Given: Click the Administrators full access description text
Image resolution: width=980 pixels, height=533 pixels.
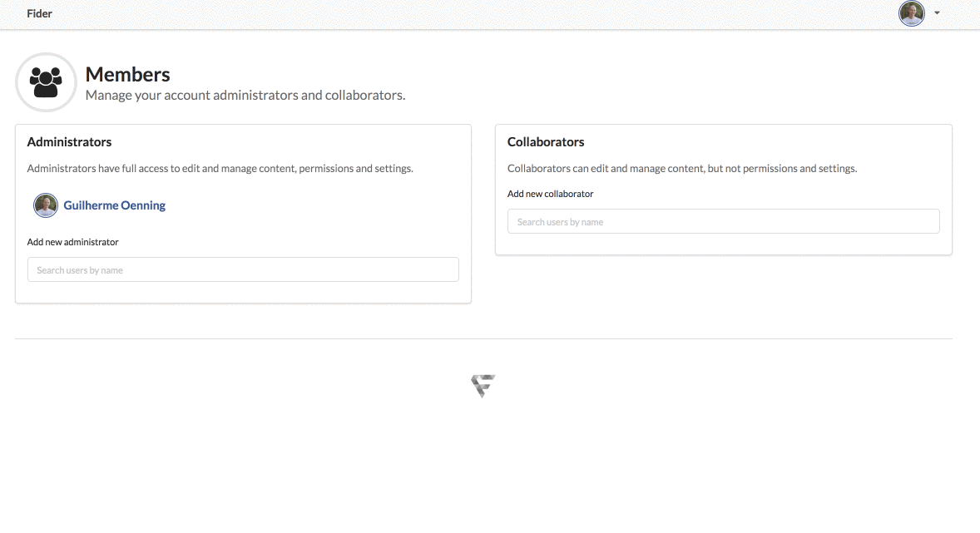Looking at the screenshot, I should [x=220, y=169].
